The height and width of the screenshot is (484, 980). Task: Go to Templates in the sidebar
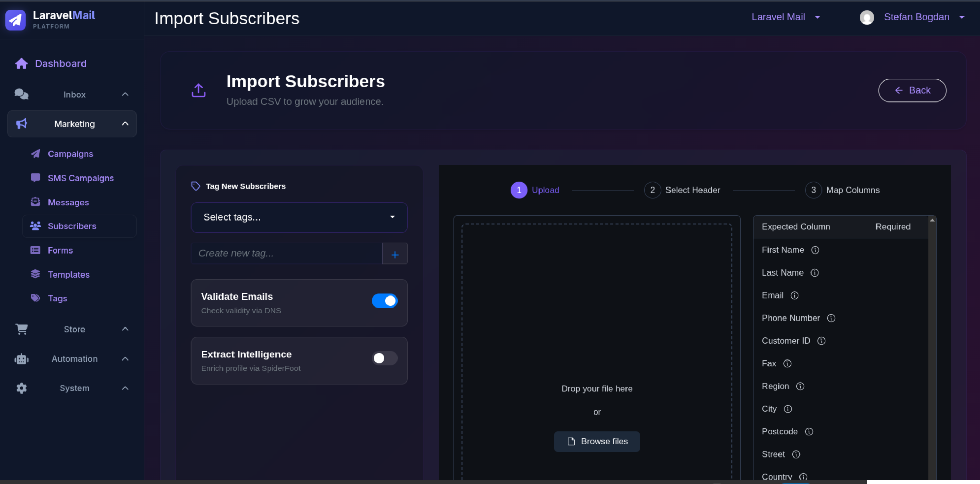click(x=68, y=275)
